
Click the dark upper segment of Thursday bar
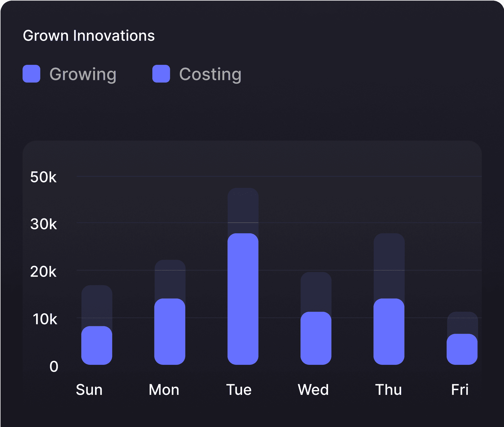(x=389, y=266)
